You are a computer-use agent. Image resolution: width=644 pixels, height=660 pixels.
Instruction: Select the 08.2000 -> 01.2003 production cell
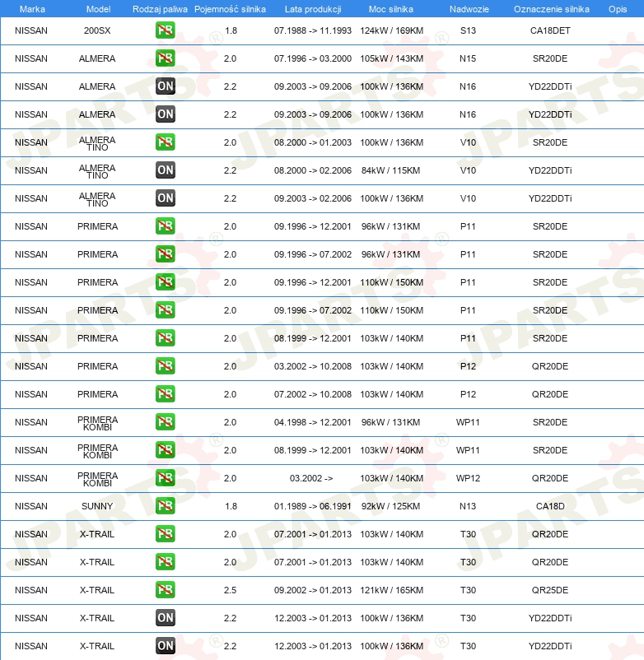tap(312, 142)
